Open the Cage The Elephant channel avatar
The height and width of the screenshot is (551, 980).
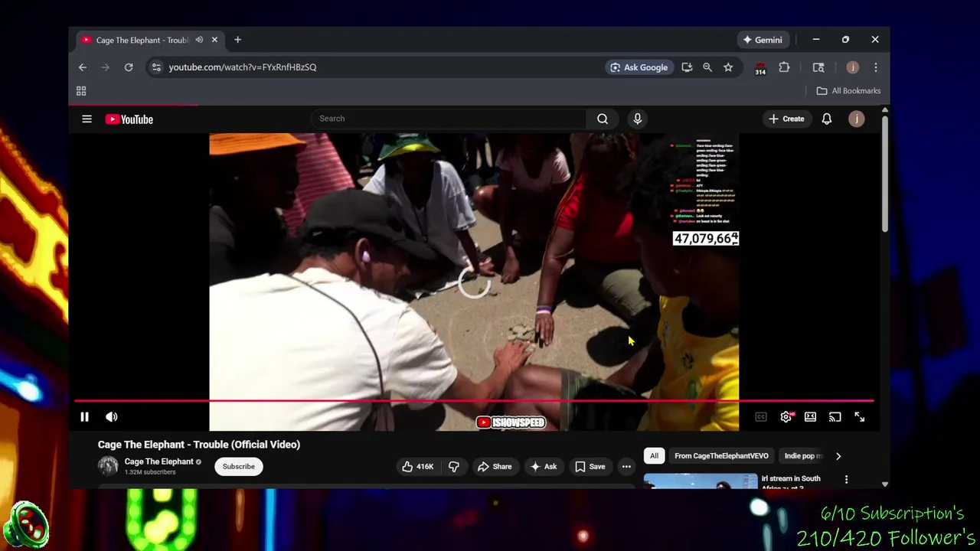(x=108, y=466)
